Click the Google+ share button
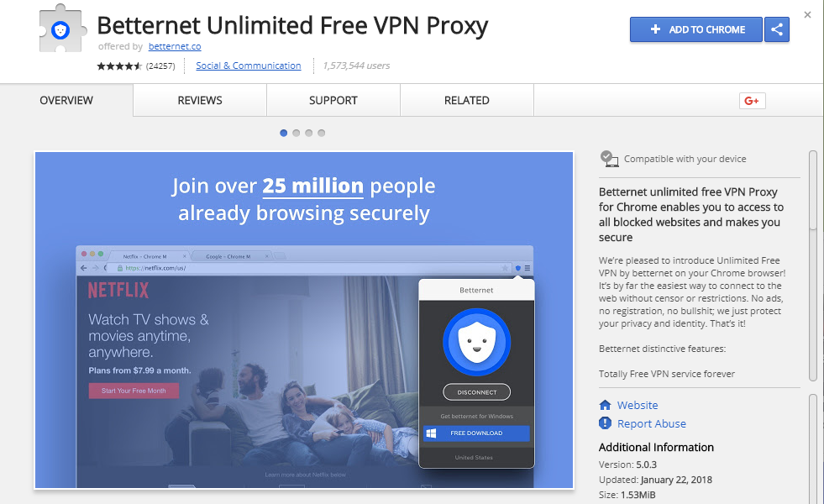 (x=752, y=100)
